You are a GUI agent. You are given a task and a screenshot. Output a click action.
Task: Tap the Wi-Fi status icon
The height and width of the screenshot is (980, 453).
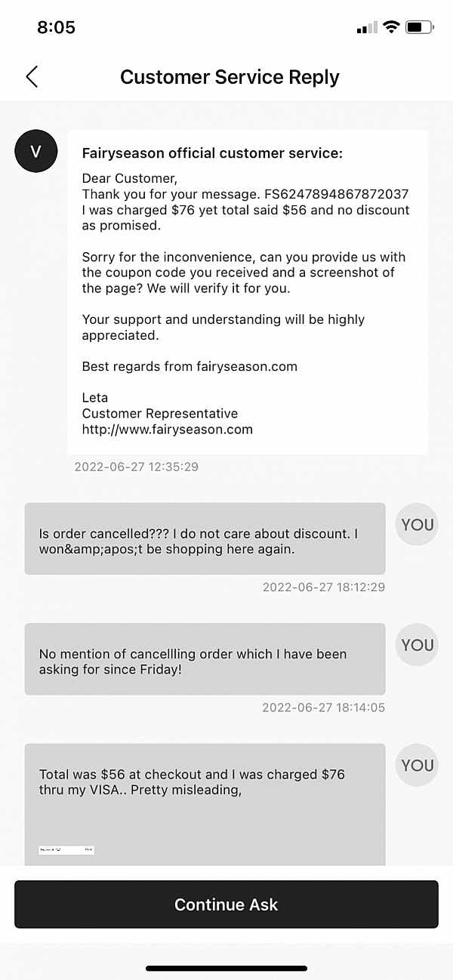pyautogui.click(x=390, y=28)
